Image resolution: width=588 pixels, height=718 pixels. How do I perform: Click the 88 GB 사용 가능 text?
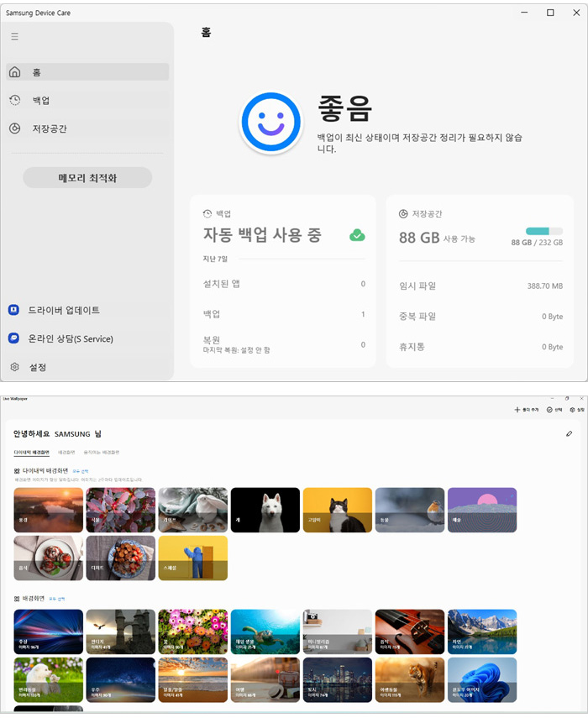click(437, 238)
